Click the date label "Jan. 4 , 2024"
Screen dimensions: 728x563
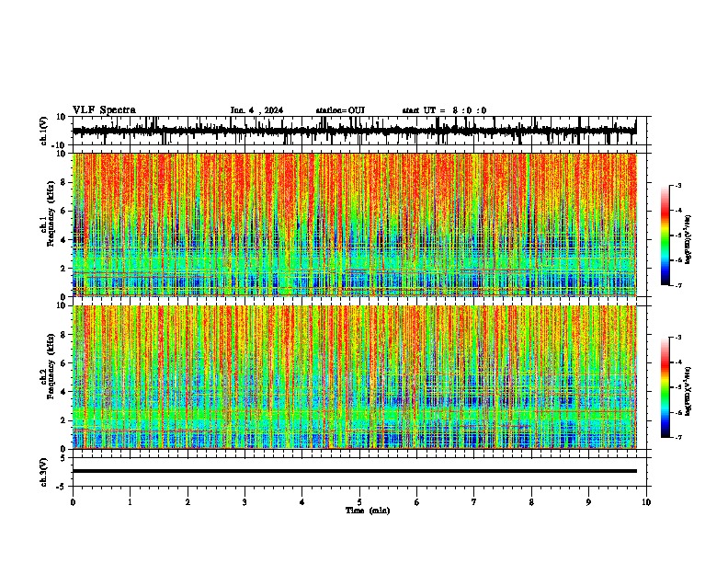click(x=256, y=110)
